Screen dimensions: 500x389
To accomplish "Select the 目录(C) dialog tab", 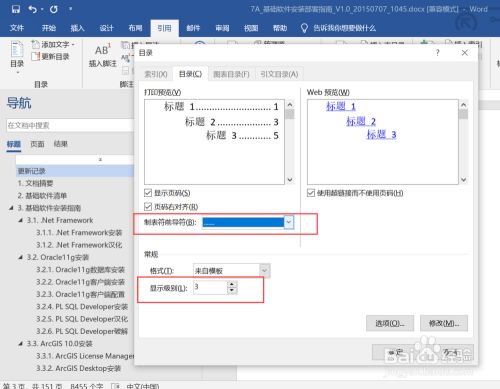I will point(190,74).
